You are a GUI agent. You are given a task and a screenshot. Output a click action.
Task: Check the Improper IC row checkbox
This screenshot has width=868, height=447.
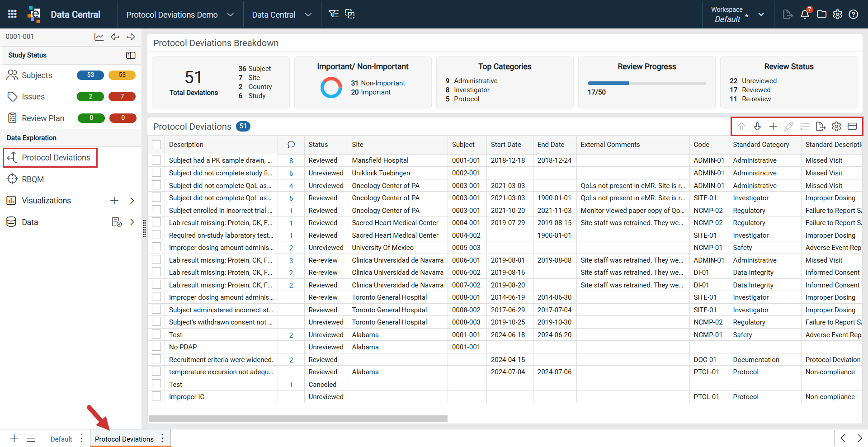click(156, 396)
